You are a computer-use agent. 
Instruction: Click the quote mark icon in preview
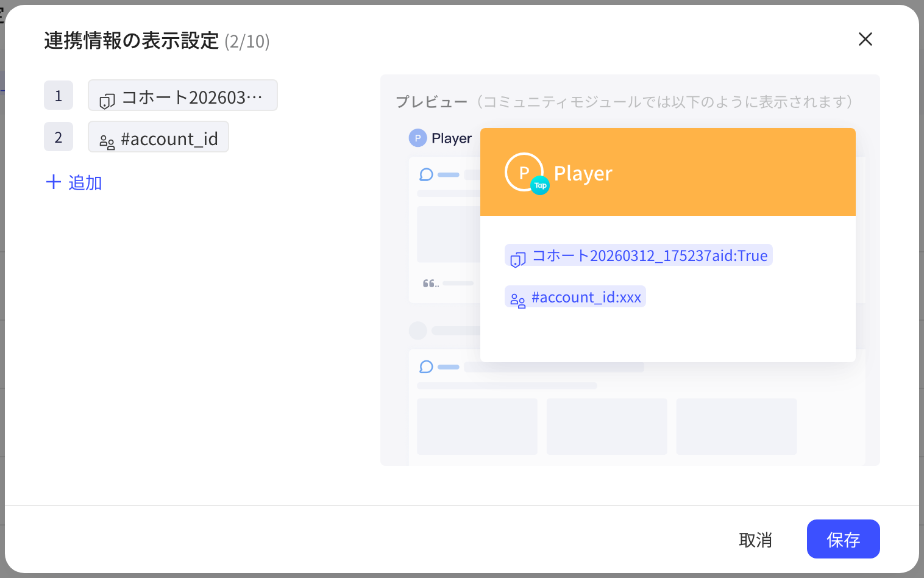[430, 284]
